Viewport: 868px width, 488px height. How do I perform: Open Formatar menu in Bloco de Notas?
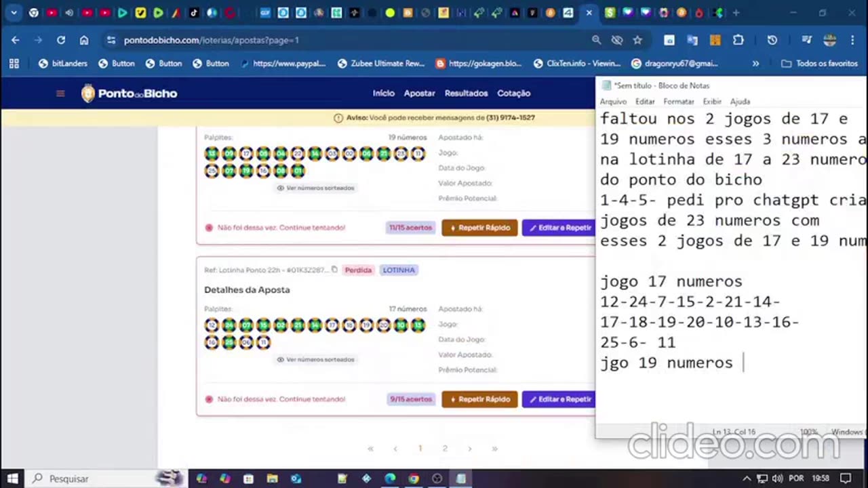(x=679, y=102)
